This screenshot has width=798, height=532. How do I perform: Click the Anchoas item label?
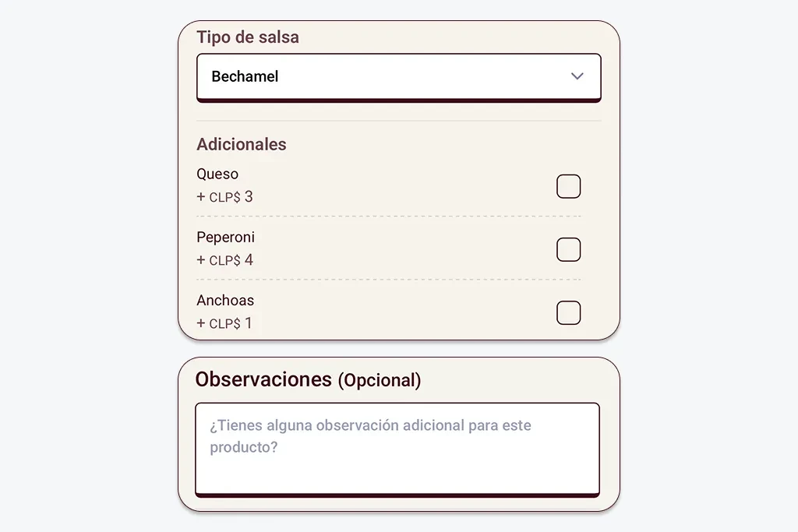225,300
